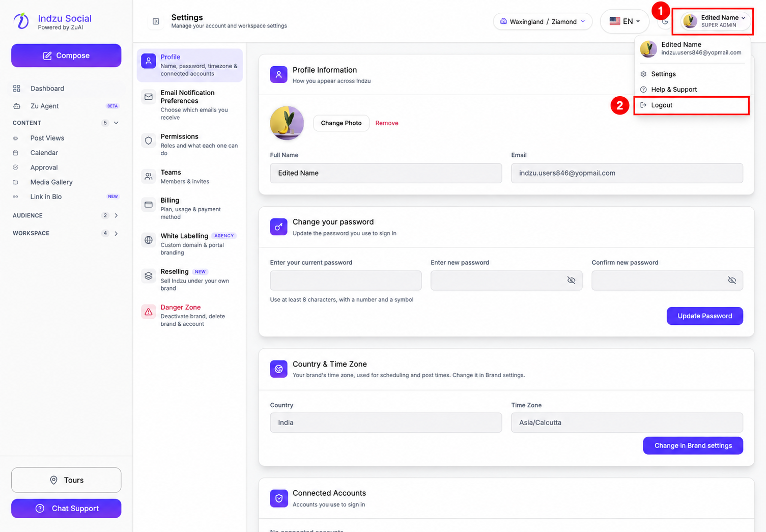This screenshot has height=532, width=766.
Task: Open the Waxingland / Ziamond workspace dropdown
Action: (543, 21)
